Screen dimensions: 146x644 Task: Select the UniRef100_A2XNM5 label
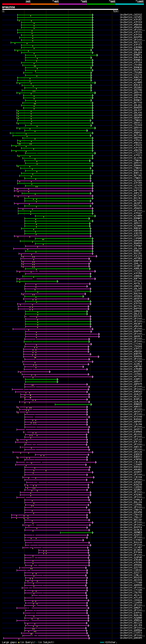(x=131, y=83)
